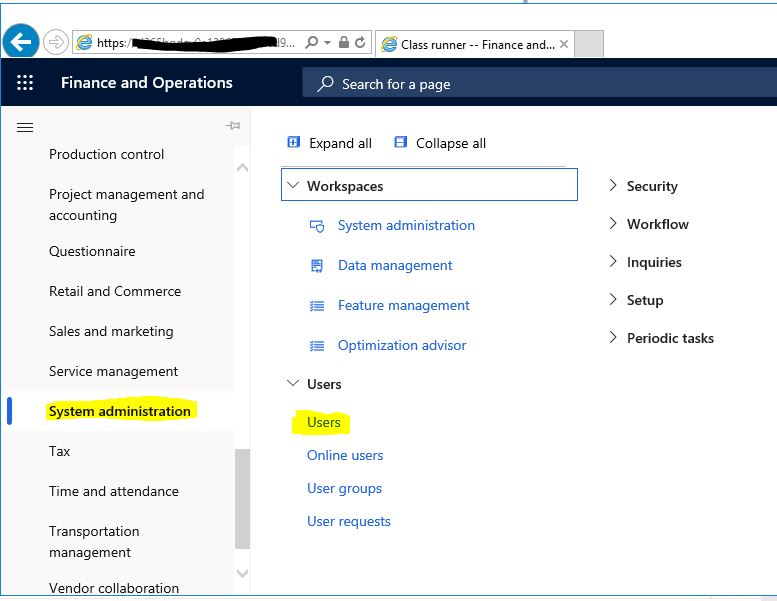The width and height of the screenshot is (777, 601).
Task: Close the Class runner browser tab
Action: pos(563,44)
